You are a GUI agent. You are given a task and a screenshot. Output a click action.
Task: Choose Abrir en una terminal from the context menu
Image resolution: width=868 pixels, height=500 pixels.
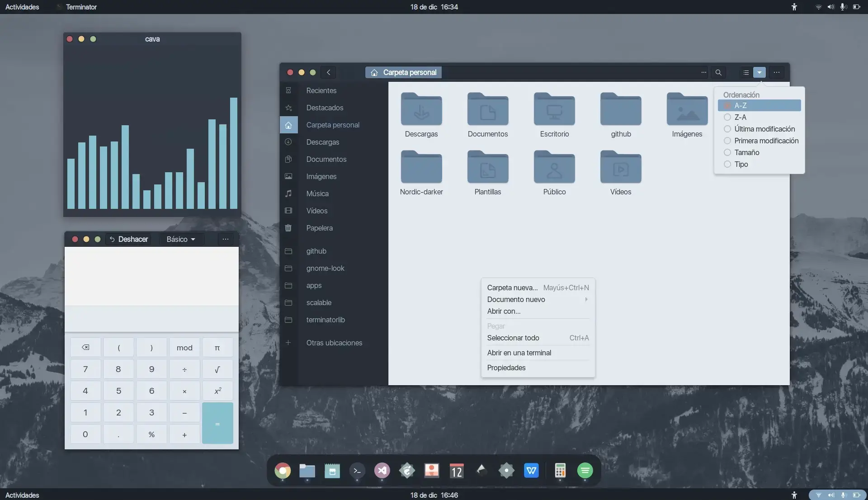[x=519, y=353]
